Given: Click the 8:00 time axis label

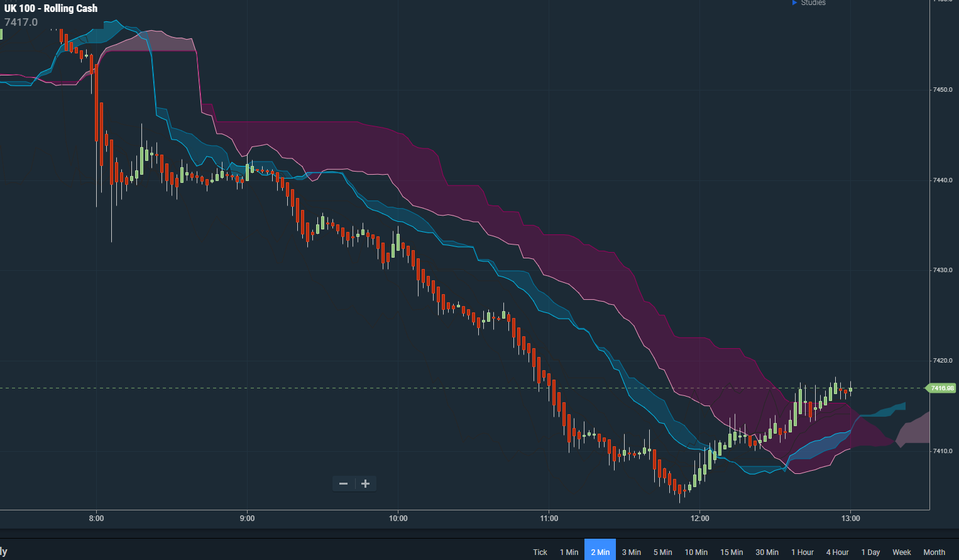Looking at the screenshot, I should click(96, 519).
